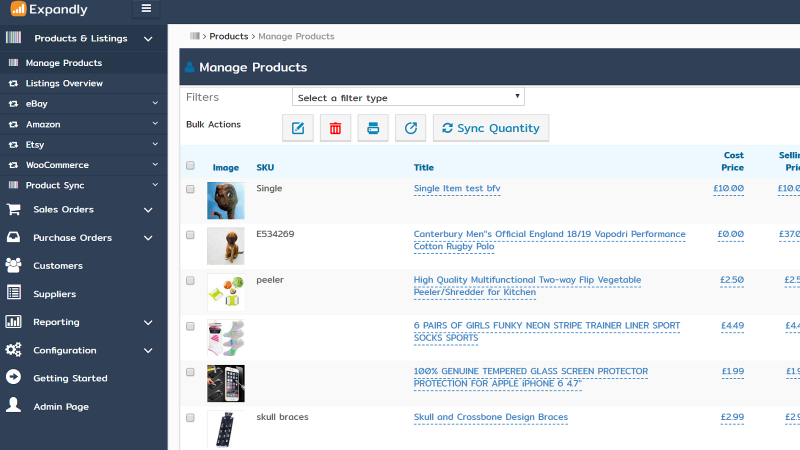Click Products & Listings barcode icon

[x=14, y=38]
